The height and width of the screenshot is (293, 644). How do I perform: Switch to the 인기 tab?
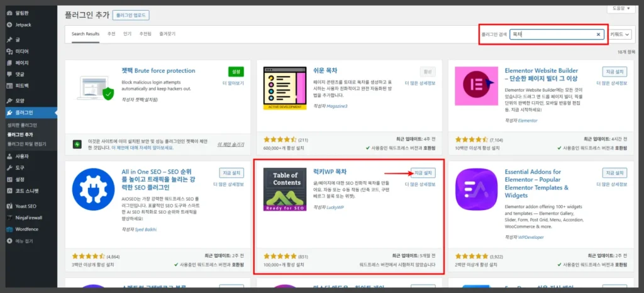[x=127, y=34]
